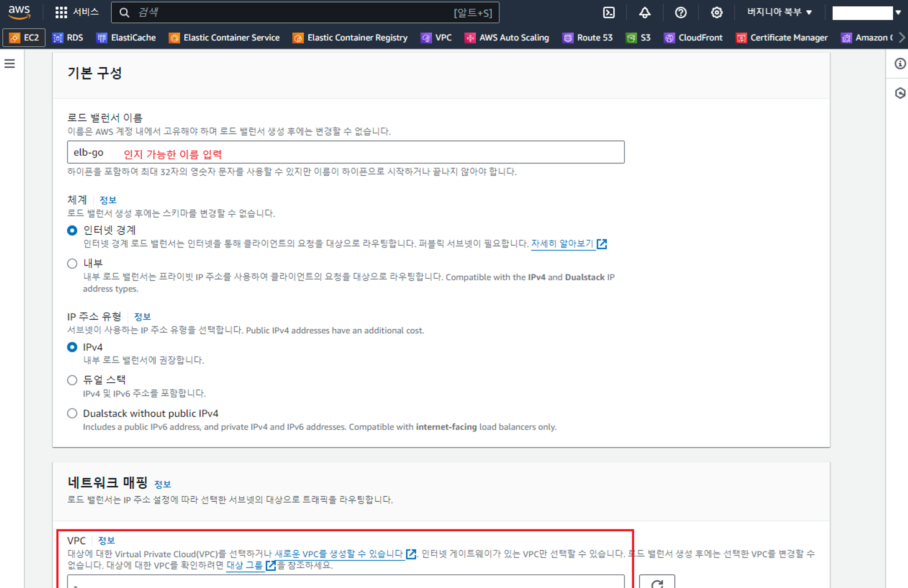This screenshot has height=588, width=908.
Task: Open the account menu dropdown arrow
Action: point(898,13)
